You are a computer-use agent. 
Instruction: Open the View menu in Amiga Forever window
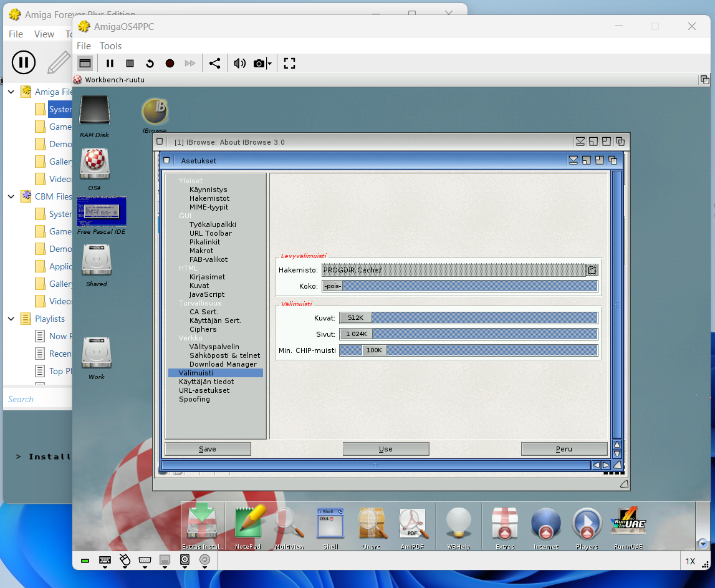coord(44,34)
